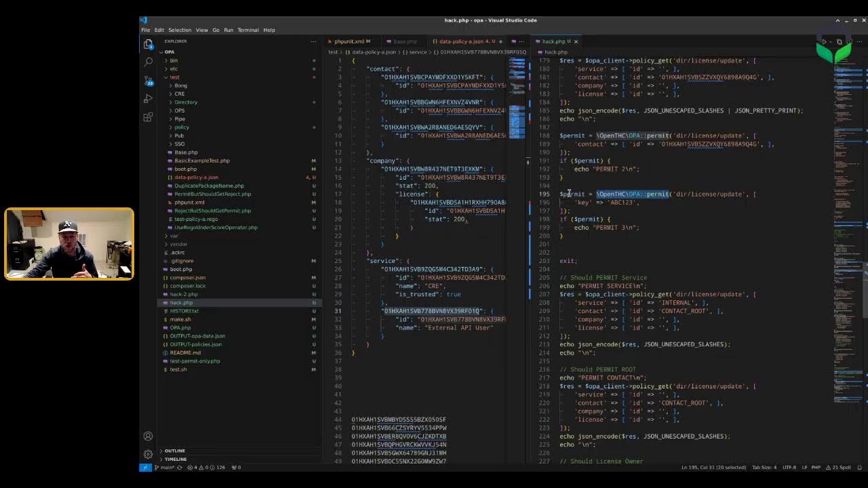Open README.md in the explorer

185,352
